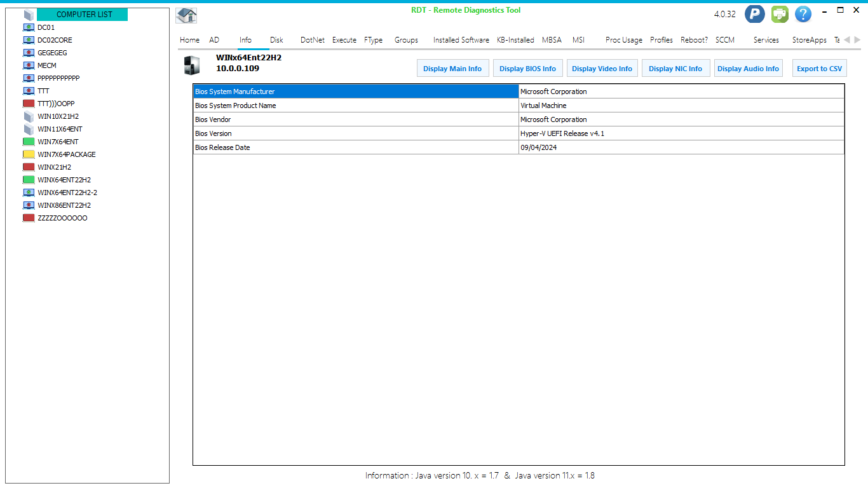Click the IP address 10.0.0.109
The height and width of the screenshot is (488, 868).
[x=238, y=68]
